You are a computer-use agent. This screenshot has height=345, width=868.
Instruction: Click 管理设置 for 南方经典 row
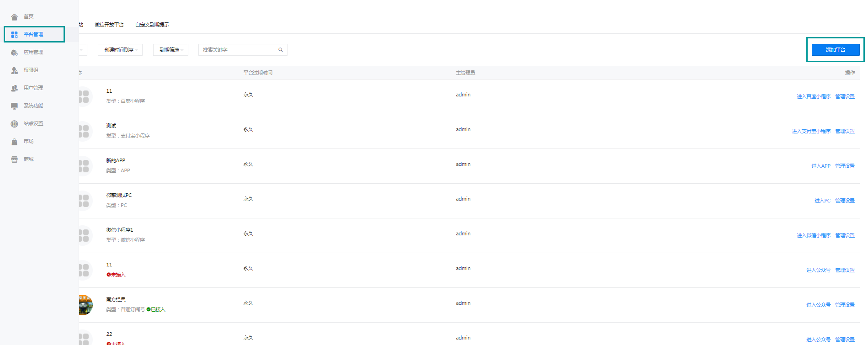click(845, 305)
